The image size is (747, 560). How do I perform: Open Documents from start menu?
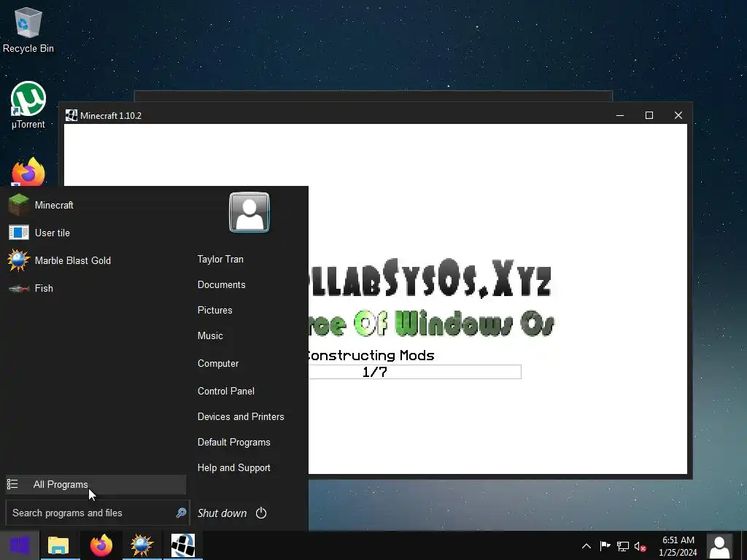coord(222,285)
